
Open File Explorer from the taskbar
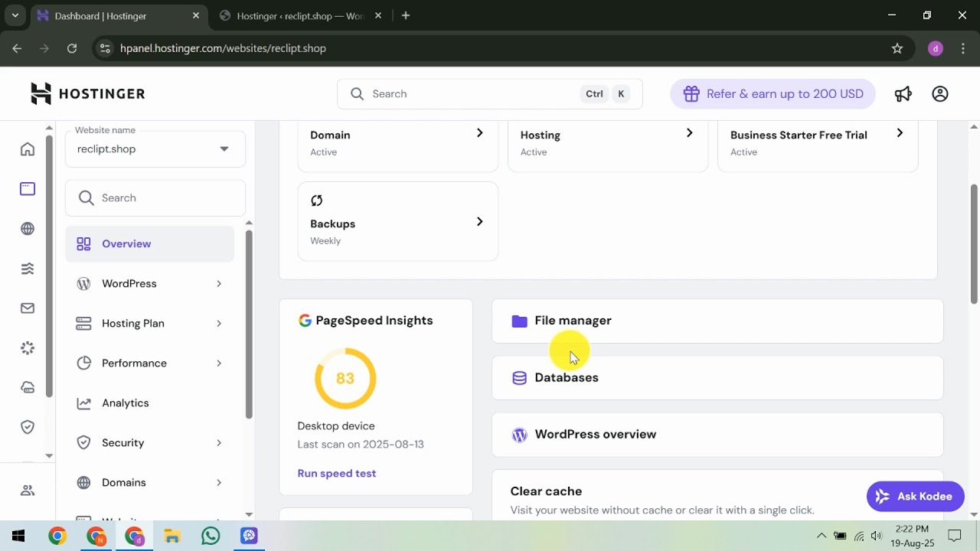172,536
